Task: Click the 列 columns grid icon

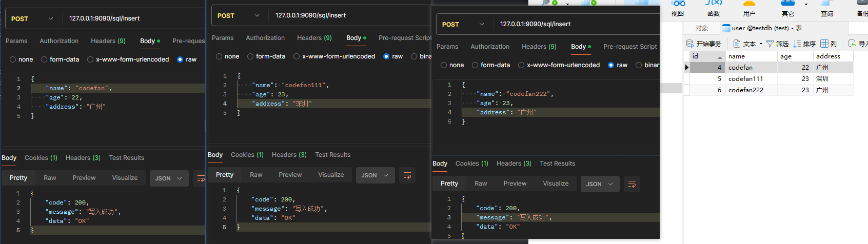Action: click(824, 44)
